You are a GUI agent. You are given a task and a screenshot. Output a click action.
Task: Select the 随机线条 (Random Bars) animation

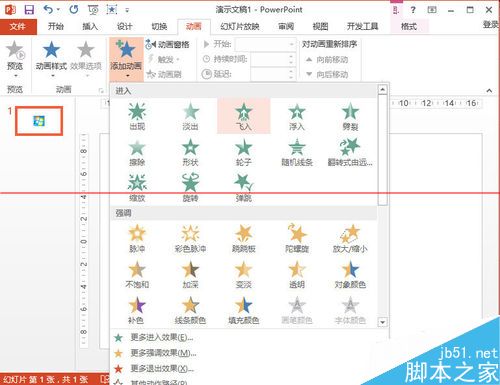[x=297, y=152]
